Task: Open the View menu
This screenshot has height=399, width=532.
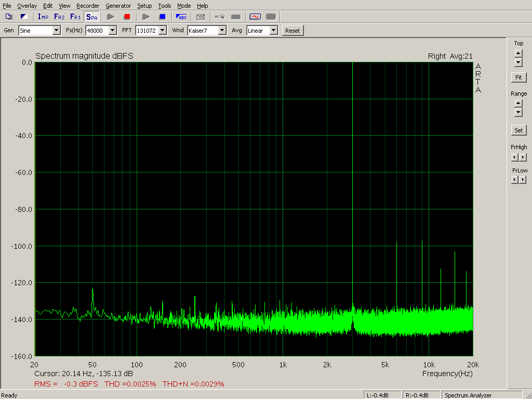Action: (x=64, y=6)
